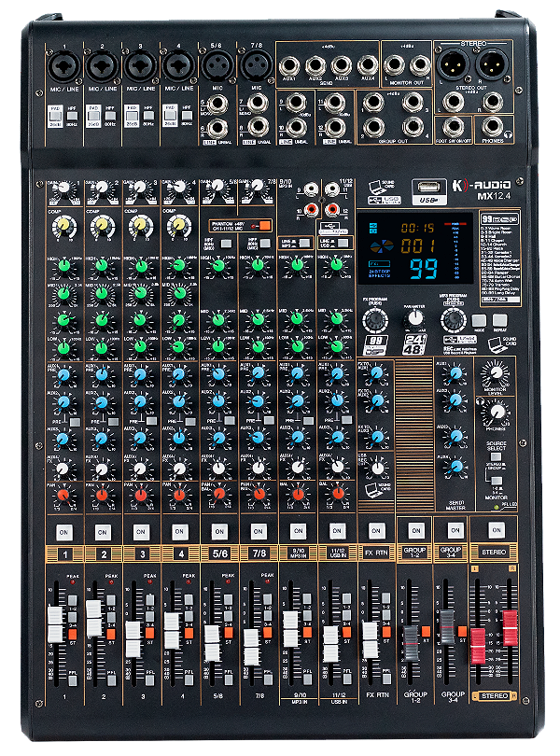Select the 3-4 group routing on channel 4
Screen dimensions: 560x756
(x=189, y=616)
